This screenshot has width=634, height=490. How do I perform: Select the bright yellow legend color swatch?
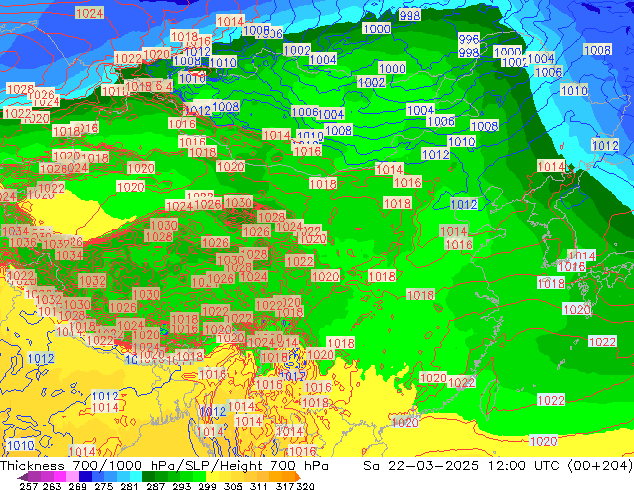(x=212, y=477)
